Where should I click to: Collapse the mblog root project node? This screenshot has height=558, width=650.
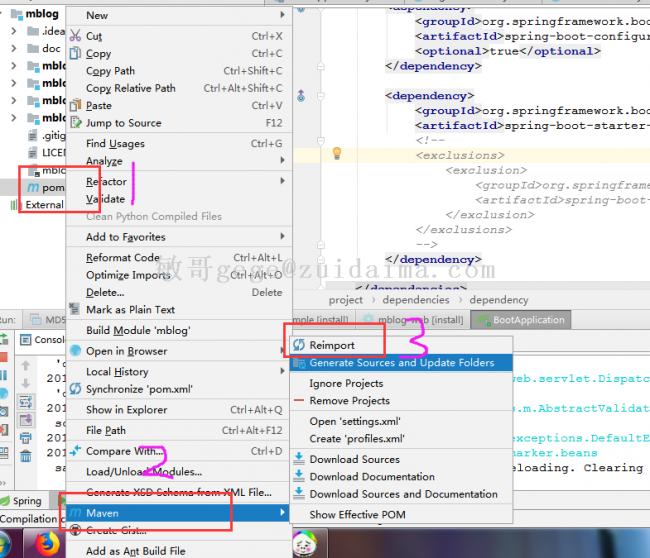pyautogui.click(x=6, y=14)
